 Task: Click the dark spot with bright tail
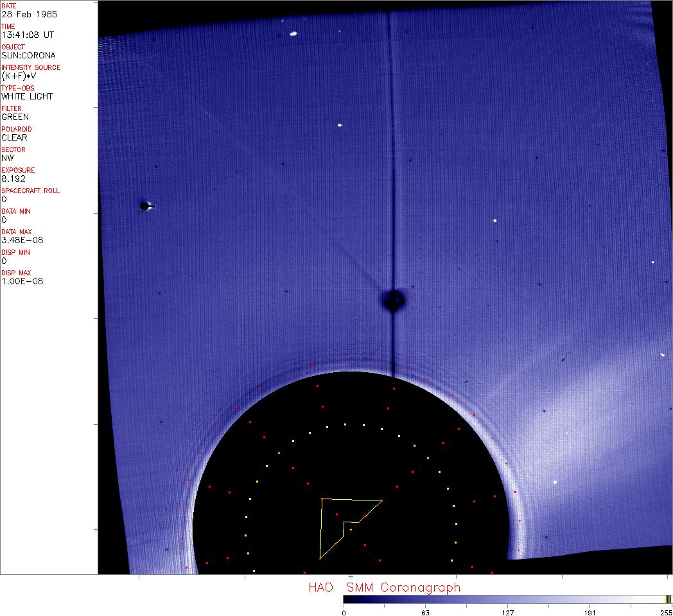tap(146, 206)
